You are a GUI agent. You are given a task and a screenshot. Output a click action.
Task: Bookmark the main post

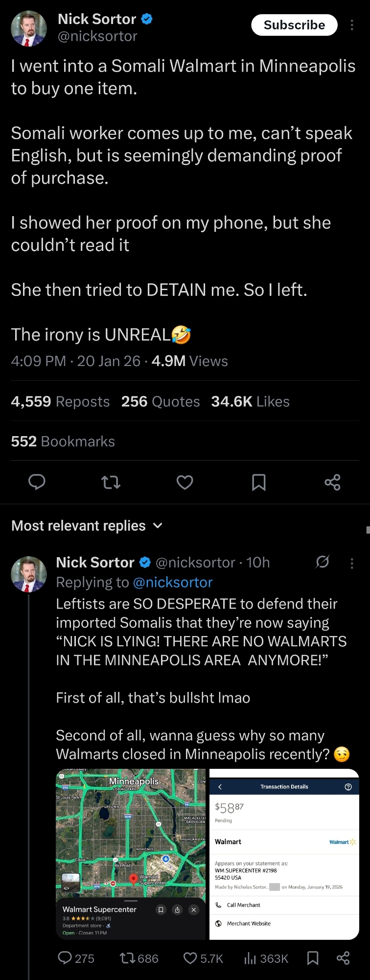click(258, 483)
